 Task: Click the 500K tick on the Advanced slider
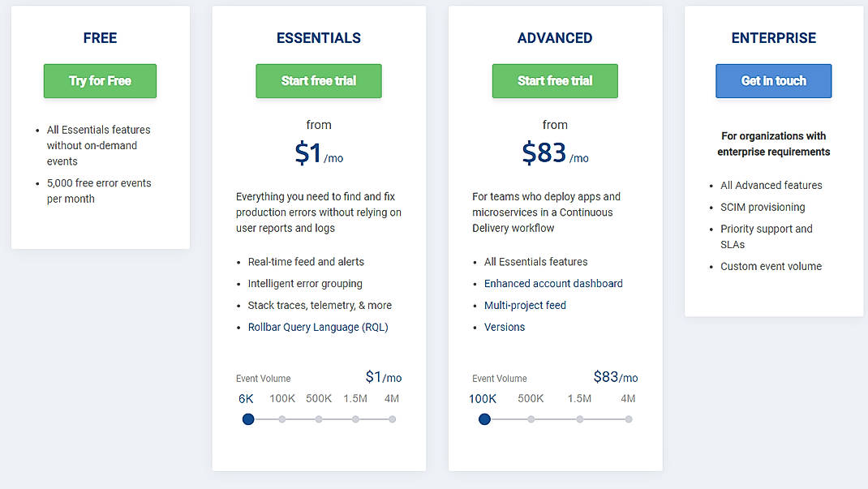click(x=531, y=419)
